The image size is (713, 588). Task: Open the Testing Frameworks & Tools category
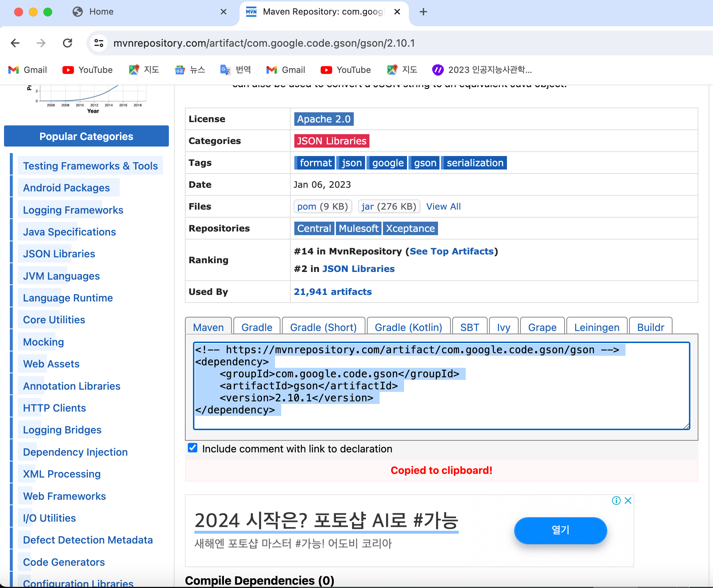click(90, 166)
